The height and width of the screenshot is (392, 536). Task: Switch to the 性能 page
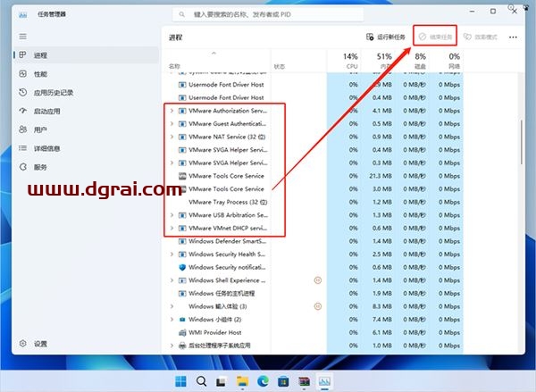coord(86,74)
